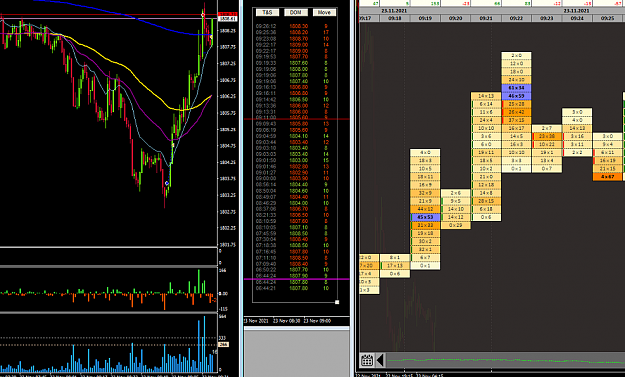Open the calendar icon below footprint chart
625x377 pixels.
[367, 360]
